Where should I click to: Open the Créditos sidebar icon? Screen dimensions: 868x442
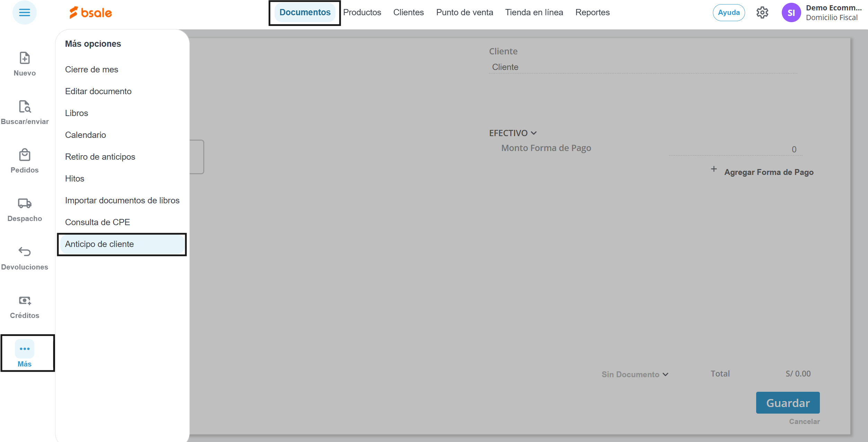pyautogui.click(x=25, y=300)
